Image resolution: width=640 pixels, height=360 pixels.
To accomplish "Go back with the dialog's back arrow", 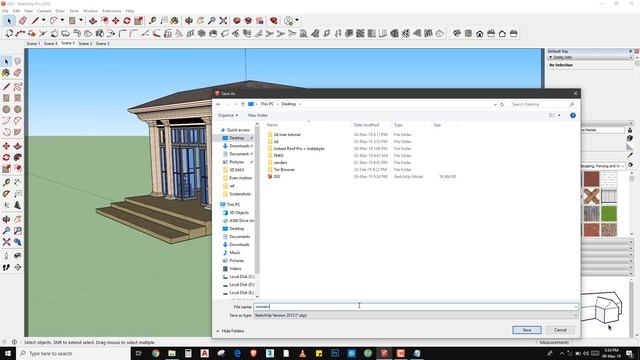I will pyautogui.click(x=218, y=104).
